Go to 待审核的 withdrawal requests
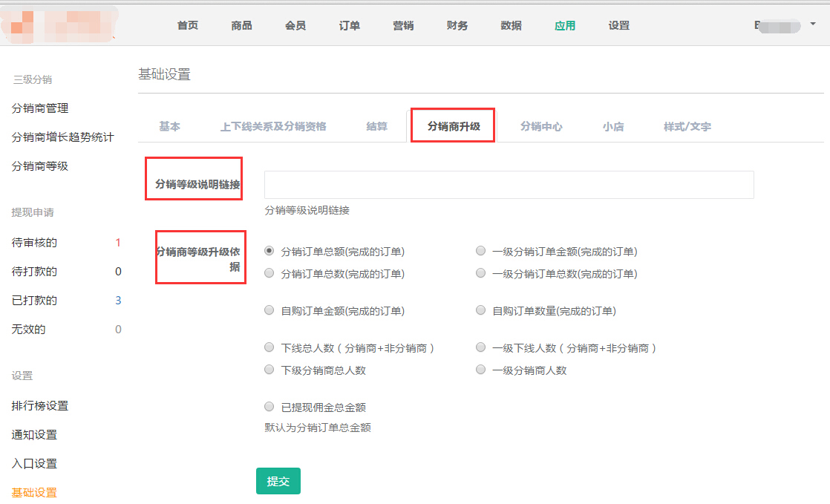This screenshot has width=830, height=504. (x=34, y=243)
